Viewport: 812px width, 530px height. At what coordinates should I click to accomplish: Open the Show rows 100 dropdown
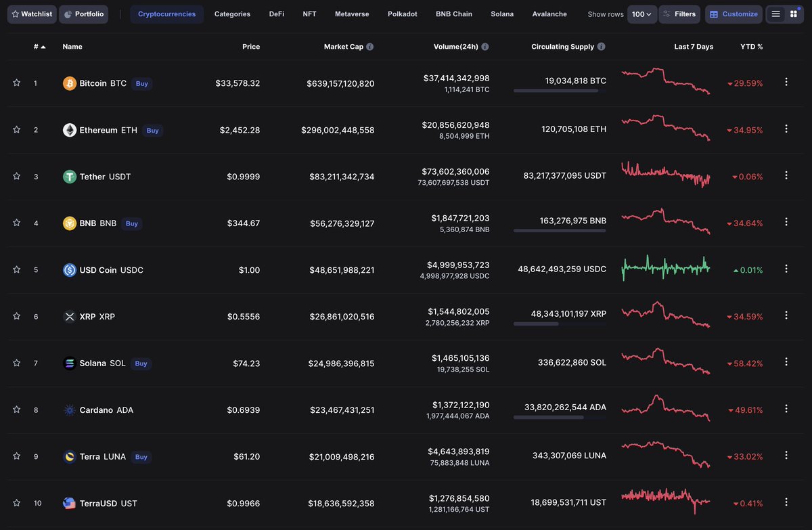pos(642,14)
